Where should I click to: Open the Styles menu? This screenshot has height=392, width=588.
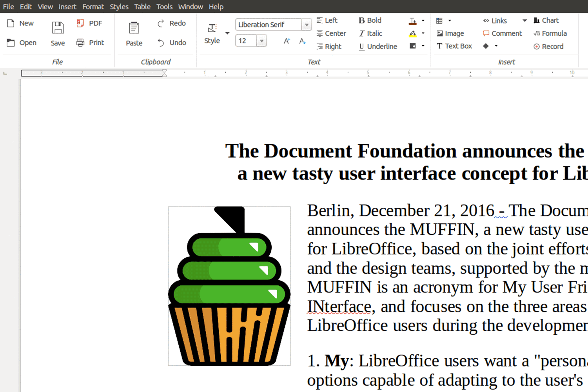tap(119, 7)
